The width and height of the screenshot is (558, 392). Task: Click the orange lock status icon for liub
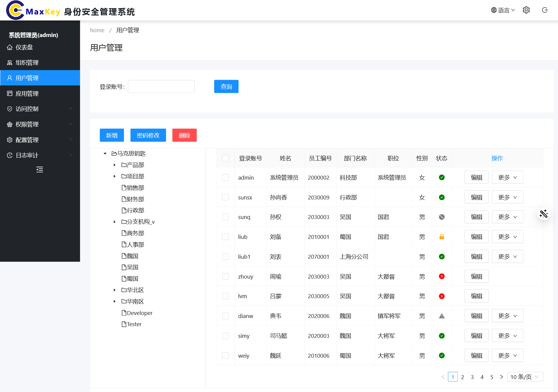pyautogui.click(x=442, y=237)
